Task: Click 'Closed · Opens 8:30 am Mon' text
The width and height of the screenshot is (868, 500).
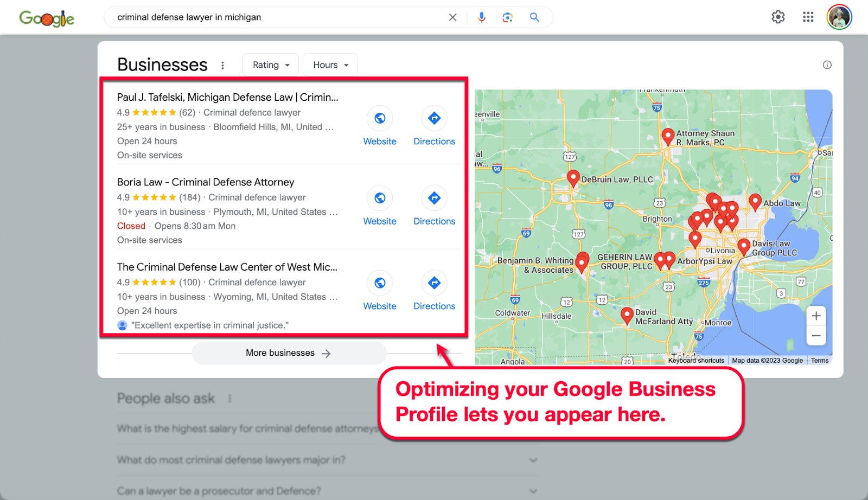Action: pyautogui.click(x=176, y=226)
